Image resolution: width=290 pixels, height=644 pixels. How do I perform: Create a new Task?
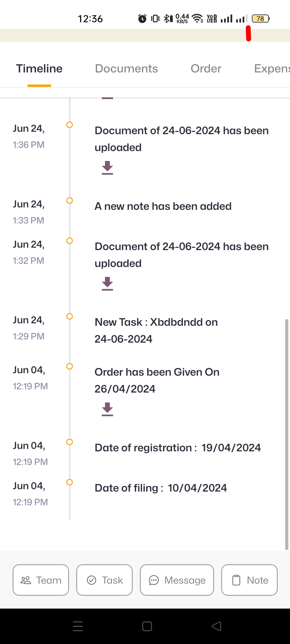coord(104,580)
